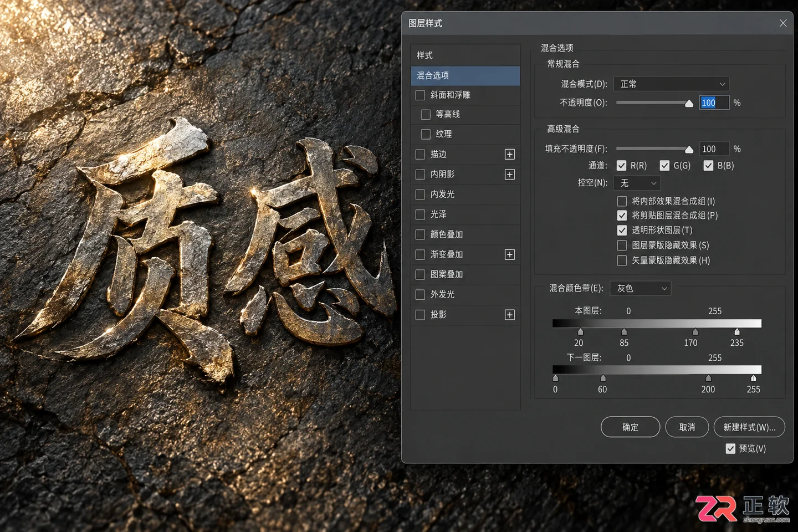Screen dimensions: 798x532
Task: Click 下一图层 slider handle at 60
Action: (603, 378)
